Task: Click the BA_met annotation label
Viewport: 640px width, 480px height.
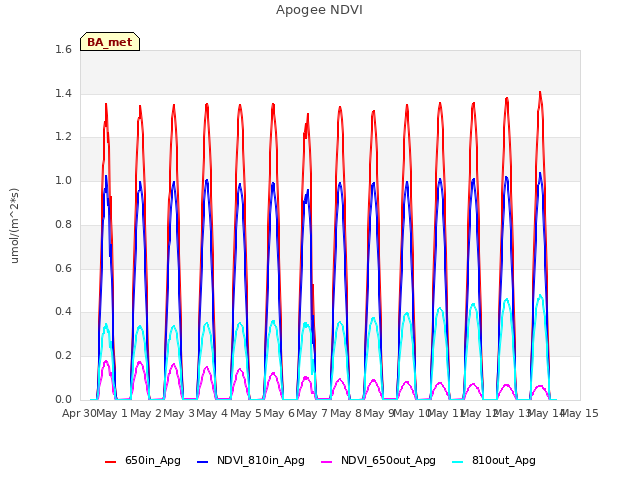Action: coord(110,42)
